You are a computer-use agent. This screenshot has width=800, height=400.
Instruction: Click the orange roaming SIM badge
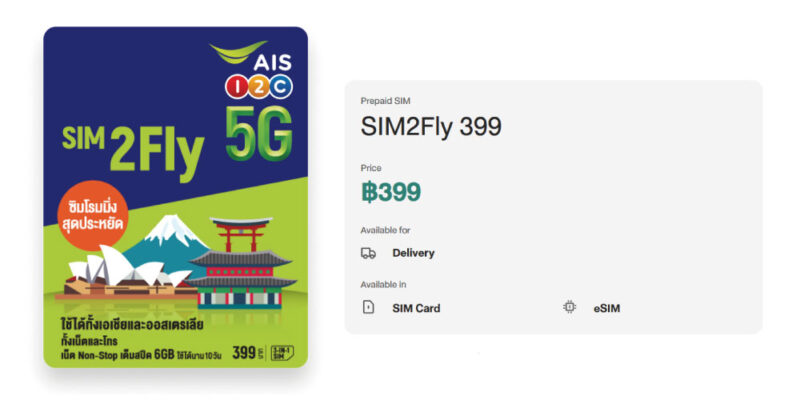point(92,215)
